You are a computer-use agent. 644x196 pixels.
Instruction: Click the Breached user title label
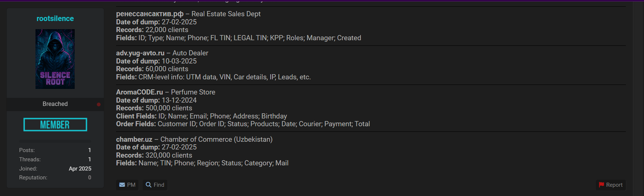pos(55,104)
